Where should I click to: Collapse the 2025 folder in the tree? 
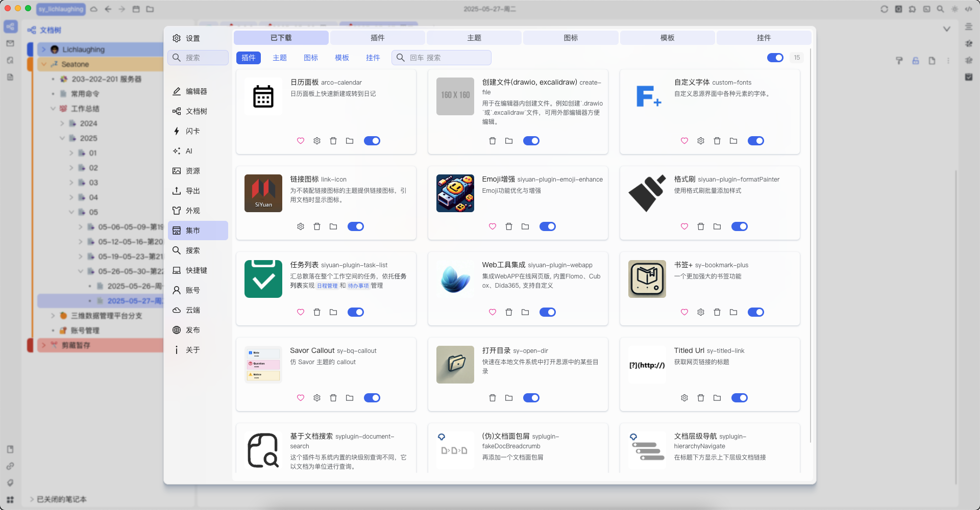(62, 138)
